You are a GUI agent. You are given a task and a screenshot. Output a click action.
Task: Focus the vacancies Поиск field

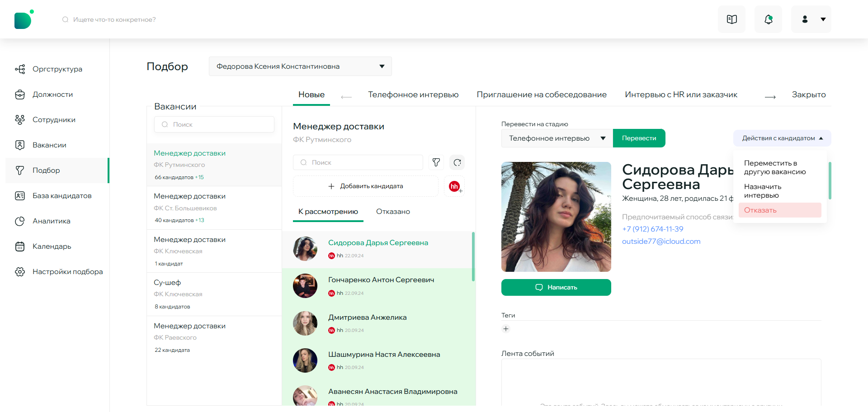coord(214,124)
